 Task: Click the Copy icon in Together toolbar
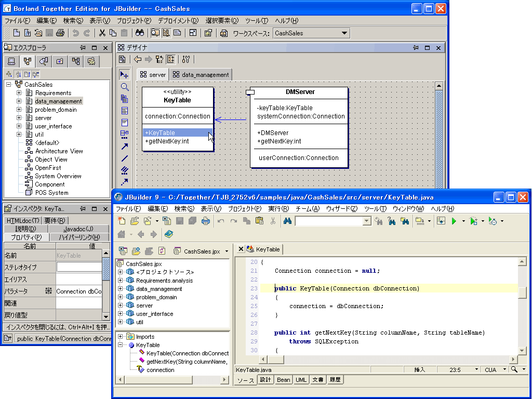[x=113, y=33]
